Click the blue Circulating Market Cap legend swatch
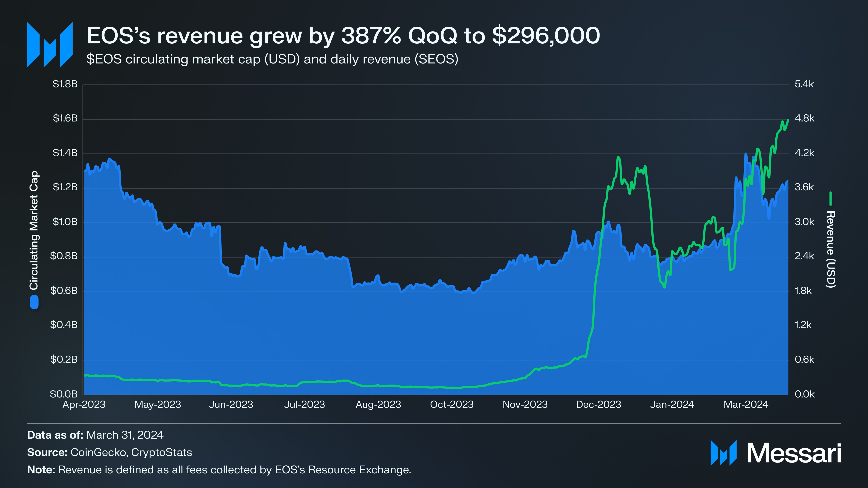Screen dimensions: 868x488 (34, 302)
